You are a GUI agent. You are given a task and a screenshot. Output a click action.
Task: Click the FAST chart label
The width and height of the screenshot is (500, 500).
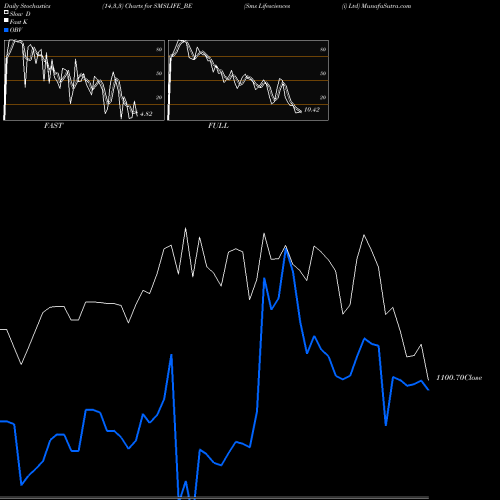click(x=53, y=126)
